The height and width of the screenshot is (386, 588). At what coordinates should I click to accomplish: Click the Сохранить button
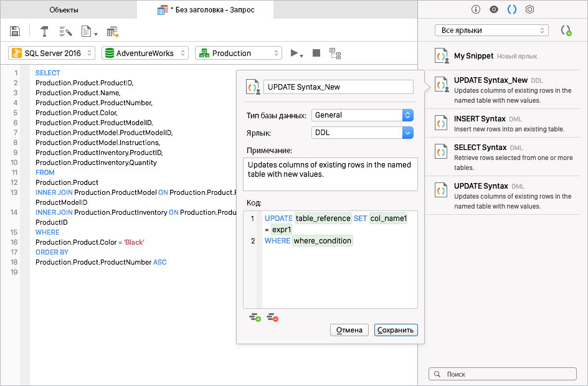396,330
